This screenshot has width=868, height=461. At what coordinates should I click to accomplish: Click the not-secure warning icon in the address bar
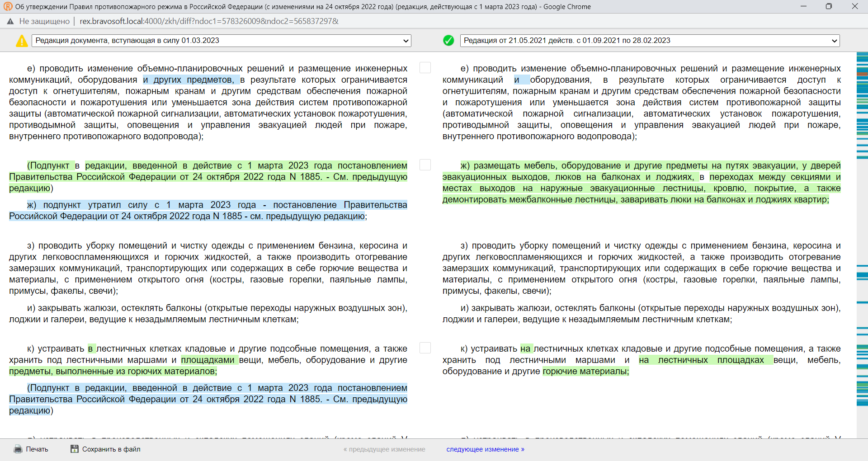(10, 21)
